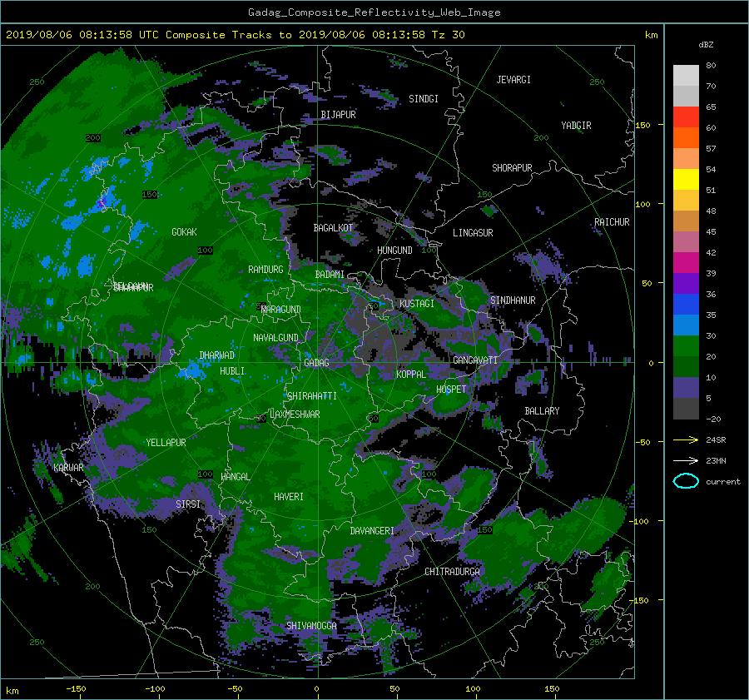749x700 pixels.
Task: Click the KOPPAL city label
Action: click(411, 375)
